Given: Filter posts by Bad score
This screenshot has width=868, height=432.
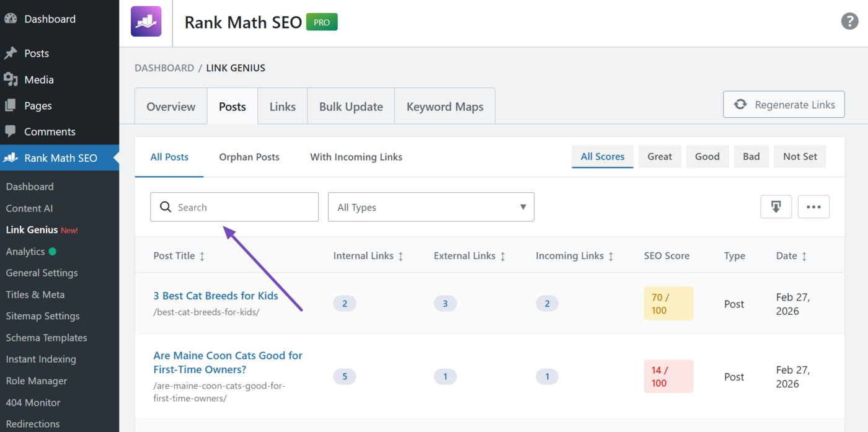Looking at the screenshot, I should (751, 157).
